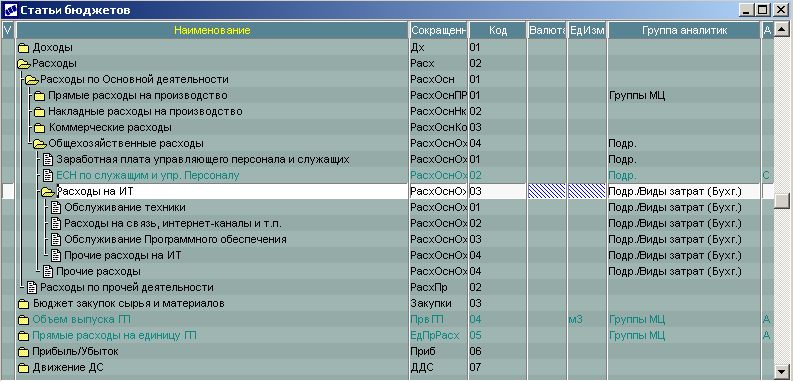Select Обслуживание техники row text
793x381 pixels.
[x=124, y=207]
